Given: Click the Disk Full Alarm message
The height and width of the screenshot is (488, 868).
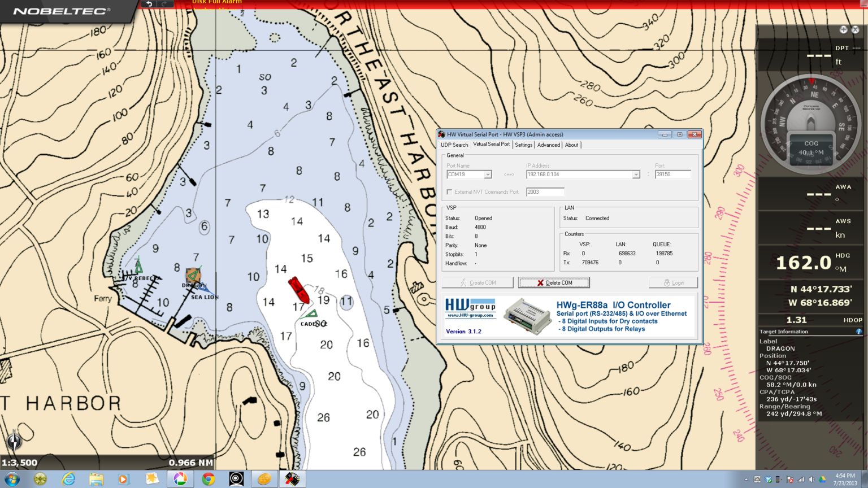Looking at the screenshot, I should [x=217, y=2].
